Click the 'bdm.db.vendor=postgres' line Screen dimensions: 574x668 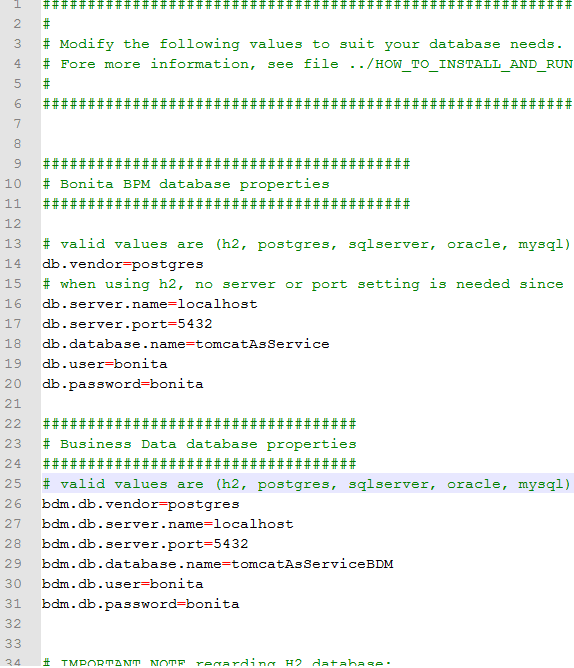(141, 504)
